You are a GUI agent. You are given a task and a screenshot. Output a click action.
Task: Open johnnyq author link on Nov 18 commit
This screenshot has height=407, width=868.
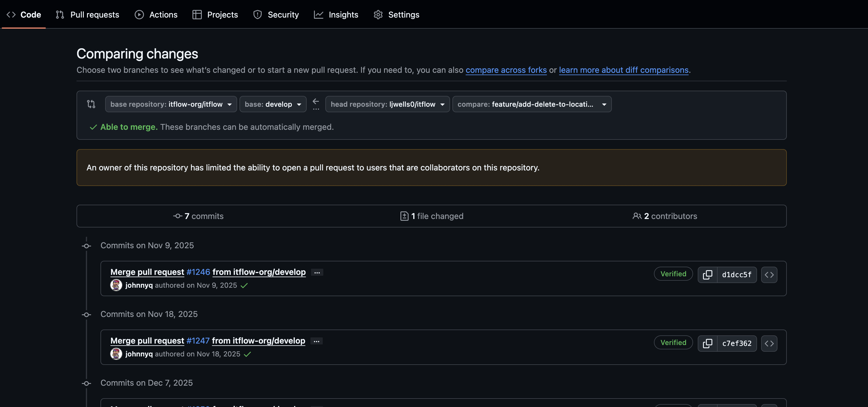(139, 354)
